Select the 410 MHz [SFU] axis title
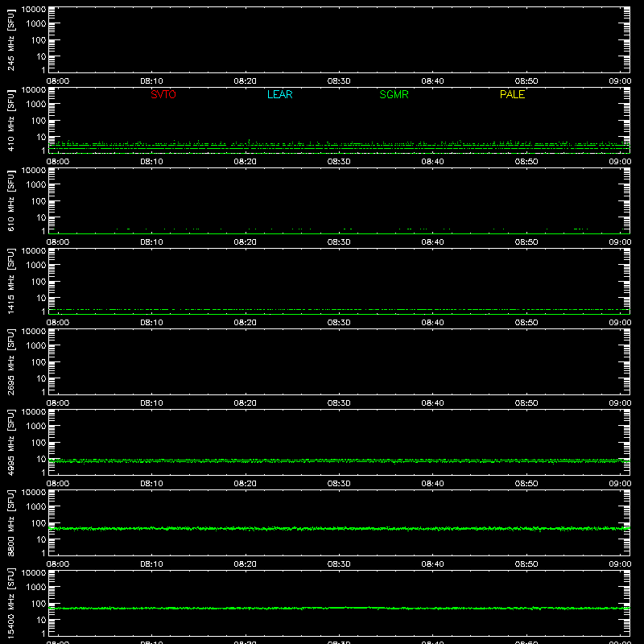This screenshot has height=644, width=644. tap(10, 120)
